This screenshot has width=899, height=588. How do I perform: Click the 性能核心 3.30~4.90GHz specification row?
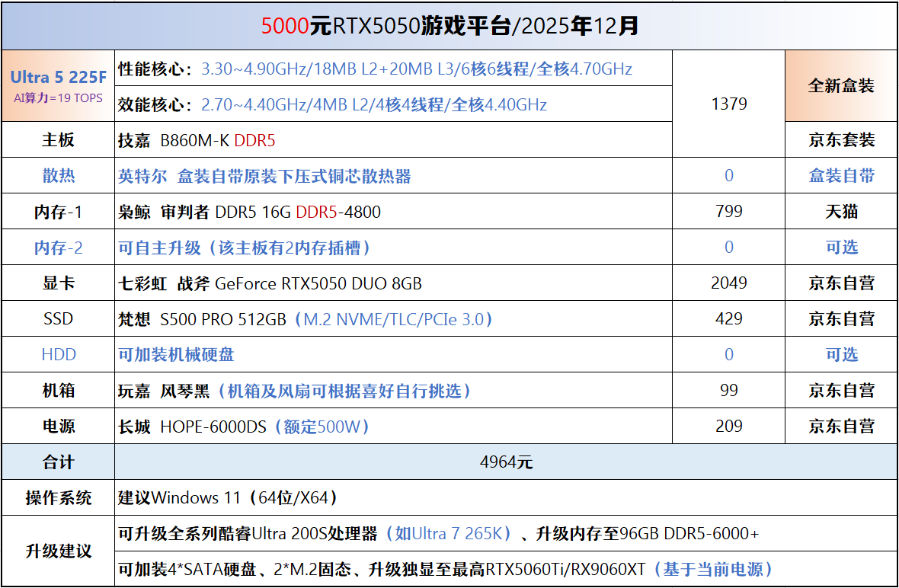pos(393,69)
